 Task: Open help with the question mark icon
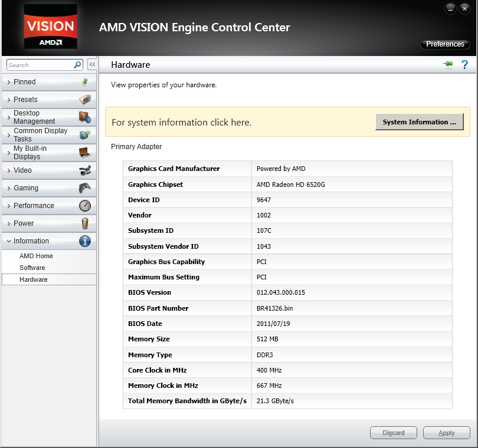coord(464,65)
